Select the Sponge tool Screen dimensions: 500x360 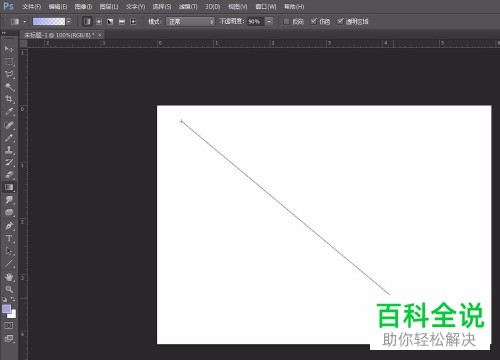(9, 212)
